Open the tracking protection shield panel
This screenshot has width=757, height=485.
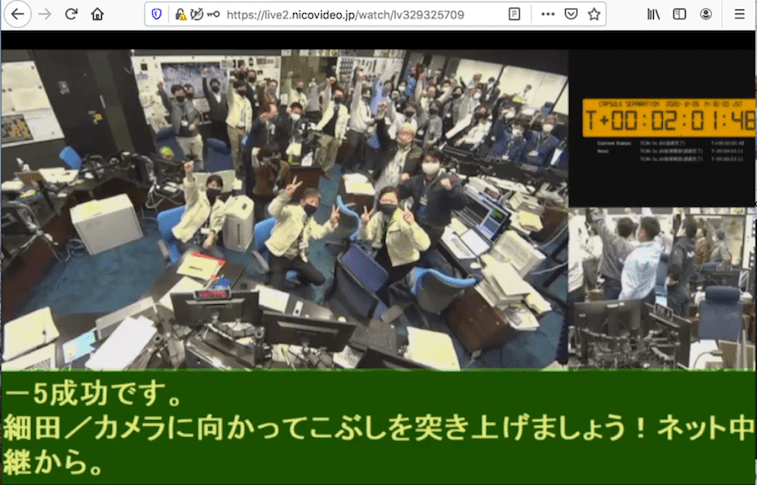pos(158,14)
